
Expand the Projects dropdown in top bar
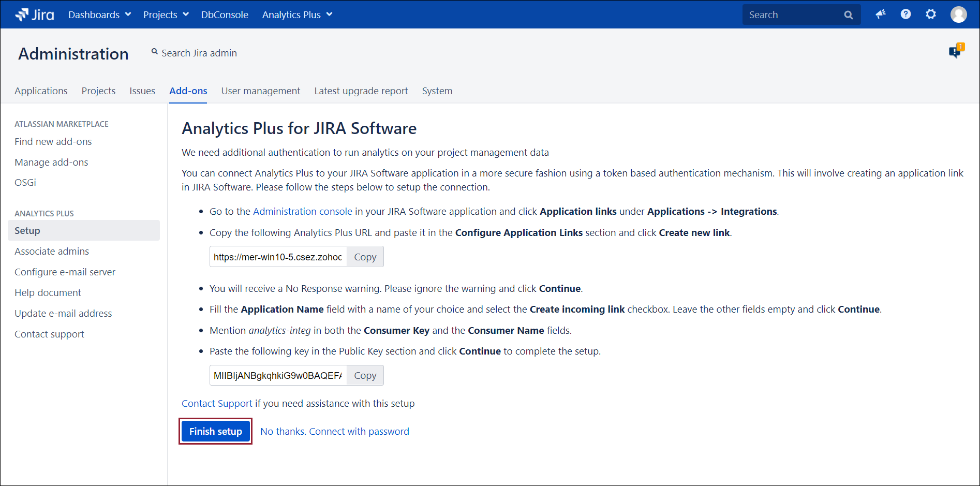[166, 14]
